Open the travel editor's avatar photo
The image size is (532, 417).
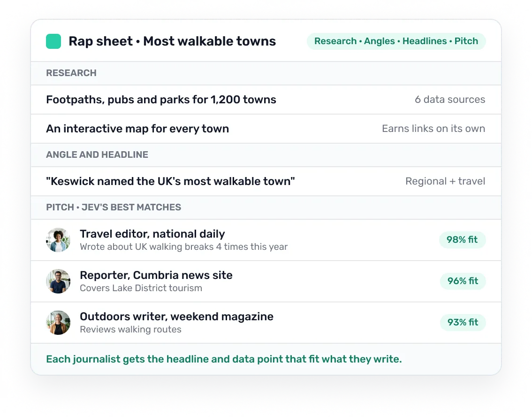(x=58, y=240)
